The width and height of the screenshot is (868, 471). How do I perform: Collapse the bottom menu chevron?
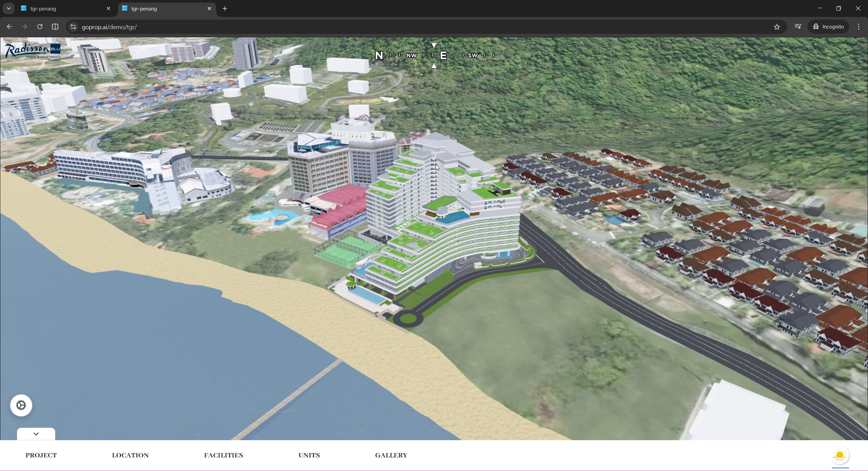[36, 434]
